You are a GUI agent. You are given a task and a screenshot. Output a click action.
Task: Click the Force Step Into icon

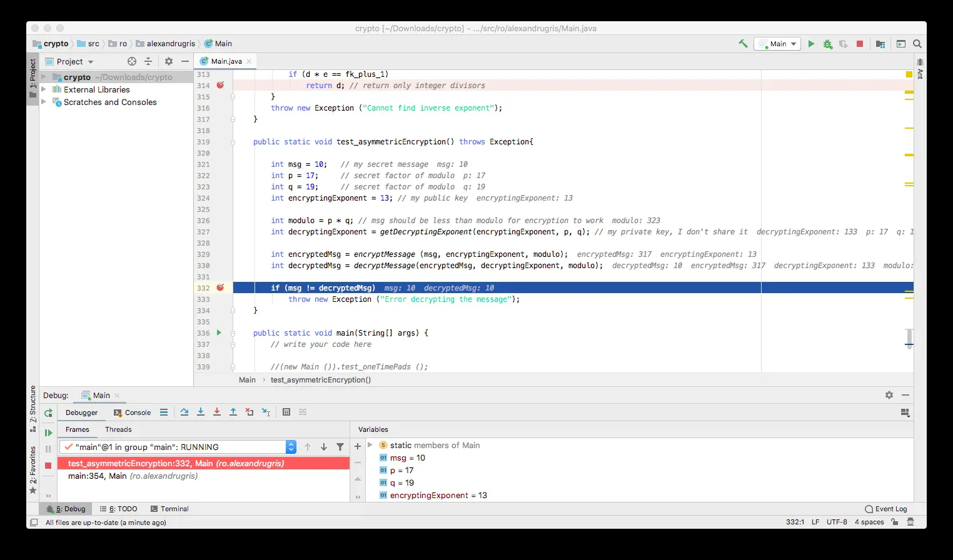(x=217, y=412)
